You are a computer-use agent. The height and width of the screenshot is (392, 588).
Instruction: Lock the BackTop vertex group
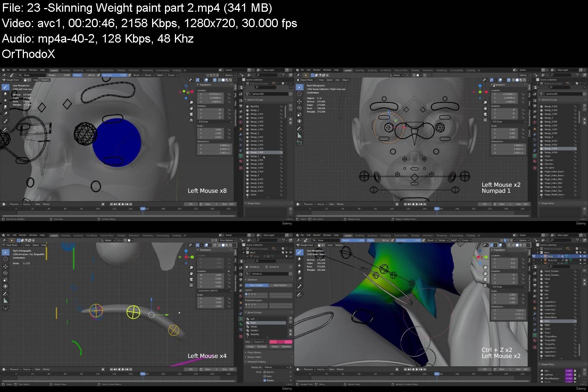pos(281,106)
